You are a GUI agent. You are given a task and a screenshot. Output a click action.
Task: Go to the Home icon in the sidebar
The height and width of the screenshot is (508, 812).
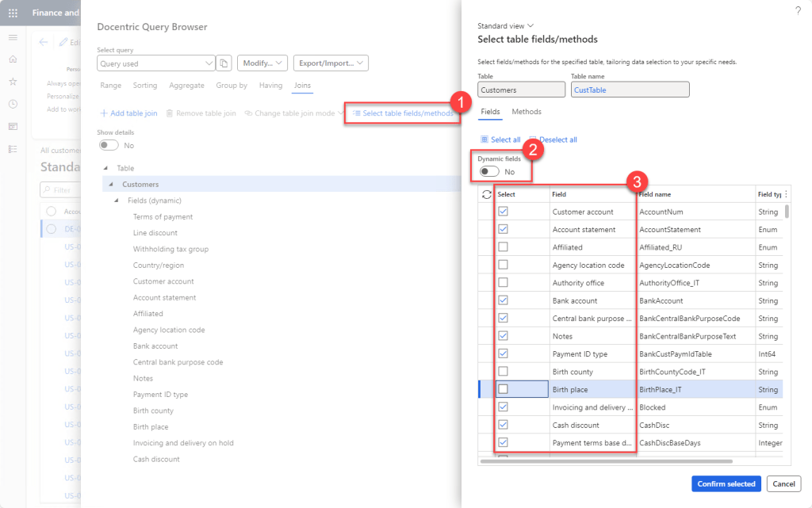click(x=12, y=58)
